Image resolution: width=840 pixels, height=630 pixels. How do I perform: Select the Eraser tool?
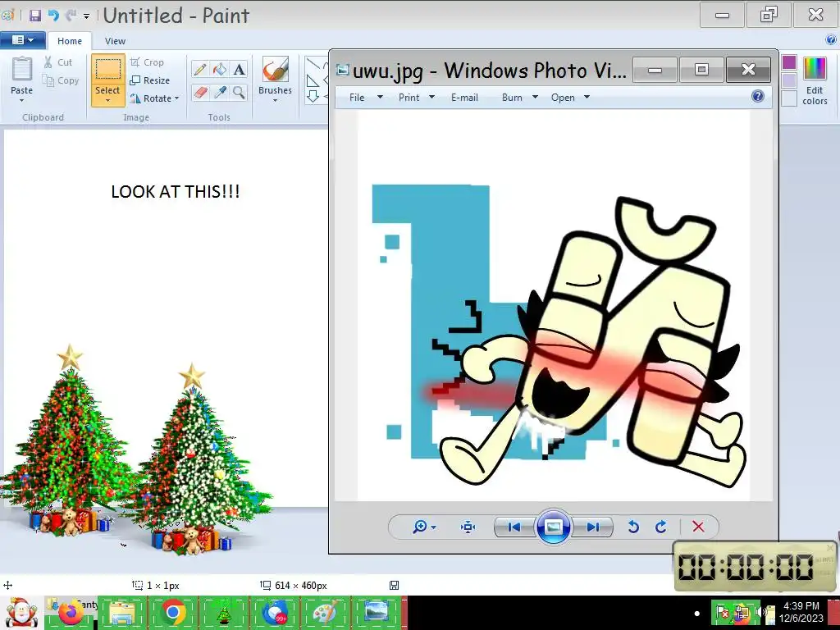200,92
